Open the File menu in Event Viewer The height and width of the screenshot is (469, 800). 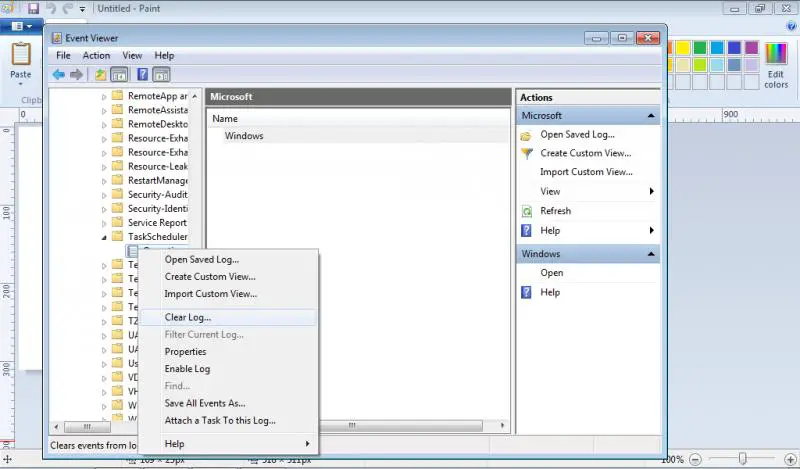(63, 56)
